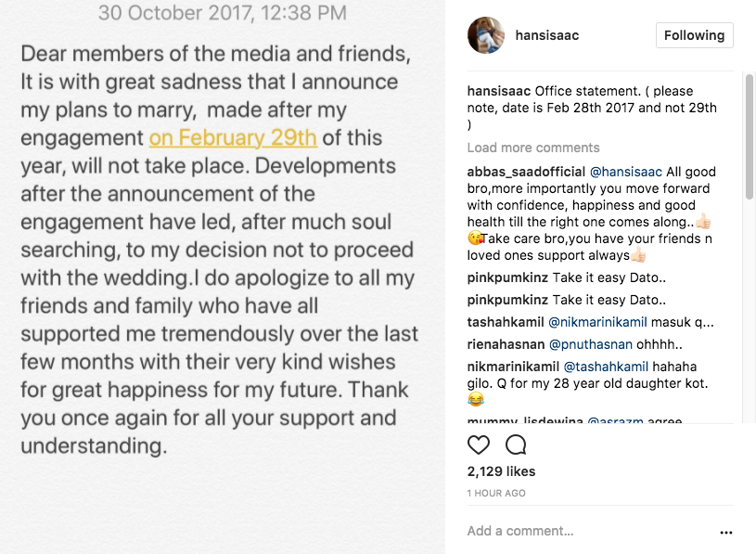Toggle the Following button
Viewport: 756px width, 554px height.
click(x=694, y=35)
